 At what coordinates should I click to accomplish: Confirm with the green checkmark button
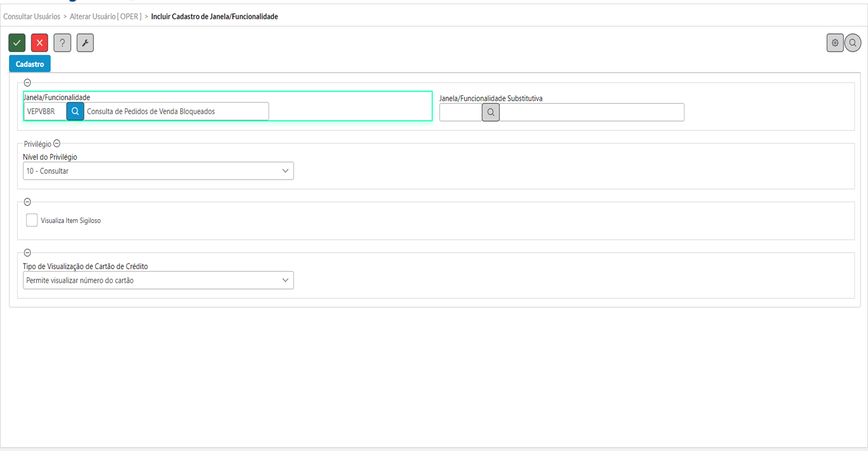point(17,43)
